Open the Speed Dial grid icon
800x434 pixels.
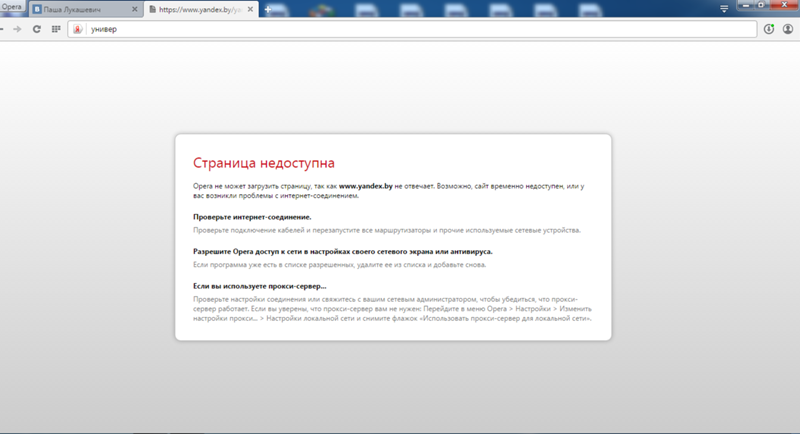pos(56,29)
